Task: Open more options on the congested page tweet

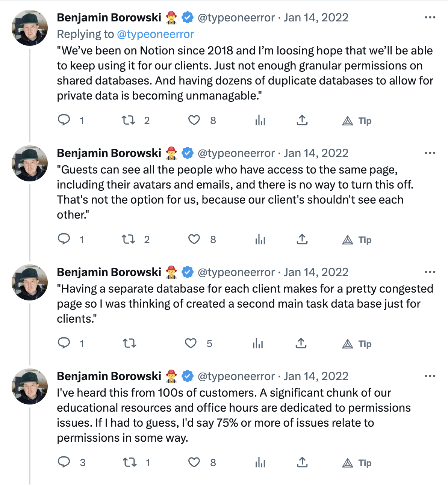Action: pos(430,272)
